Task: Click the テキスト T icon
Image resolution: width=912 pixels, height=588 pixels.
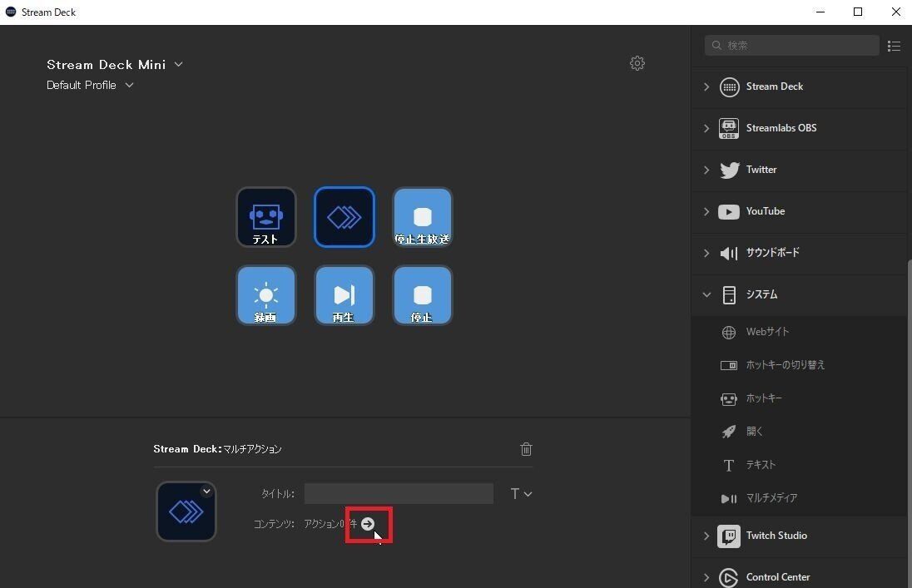Action: [x=729, y=465]
